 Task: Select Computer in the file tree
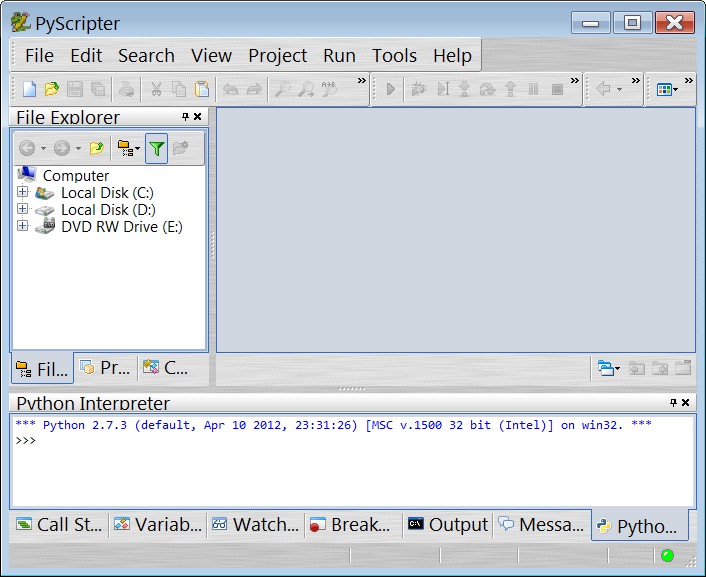[x=76, y=175]
